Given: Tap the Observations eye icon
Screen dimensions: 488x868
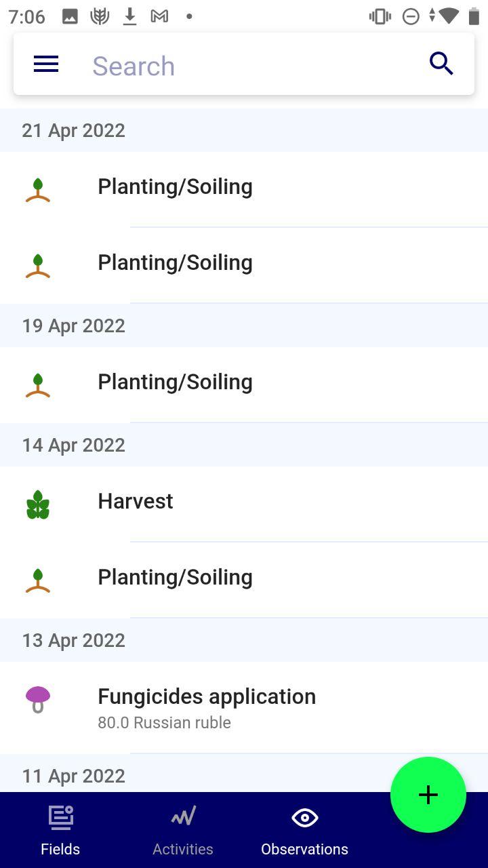Looking at the screenshot, I should point(304,818).
